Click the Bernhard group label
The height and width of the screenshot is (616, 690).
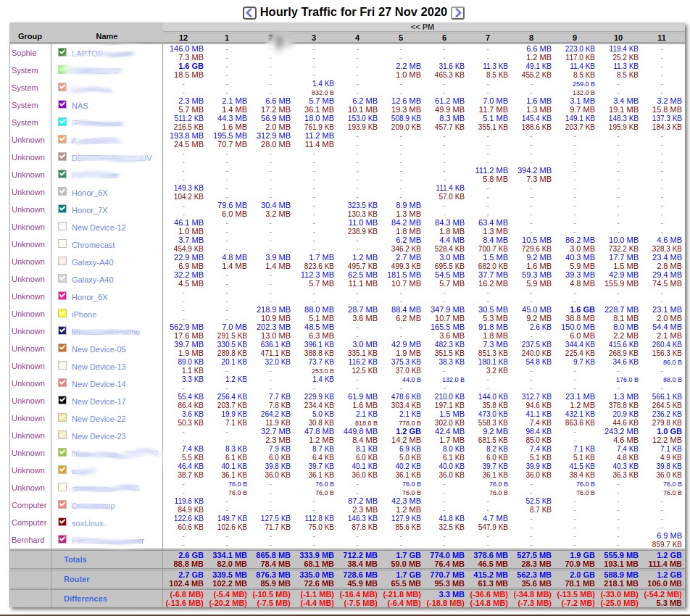[28, 540]
